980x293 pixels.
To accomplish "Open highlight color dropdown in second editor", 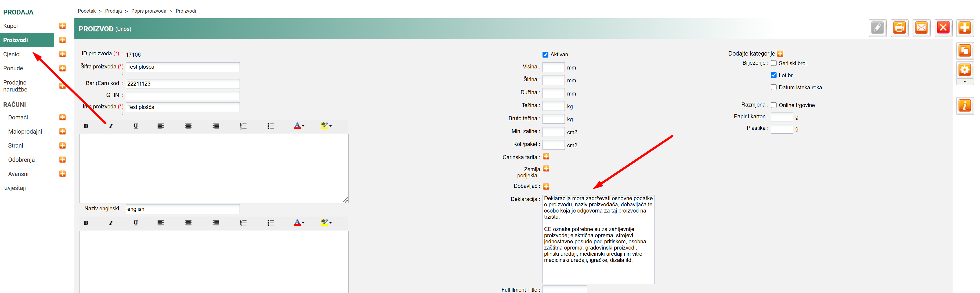I will [x=331, y=223].
